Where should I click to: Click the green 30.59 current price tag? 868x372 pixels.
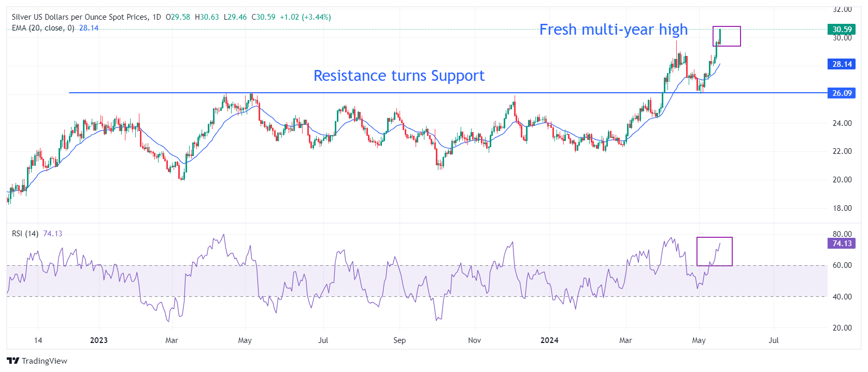pos(842,29)
